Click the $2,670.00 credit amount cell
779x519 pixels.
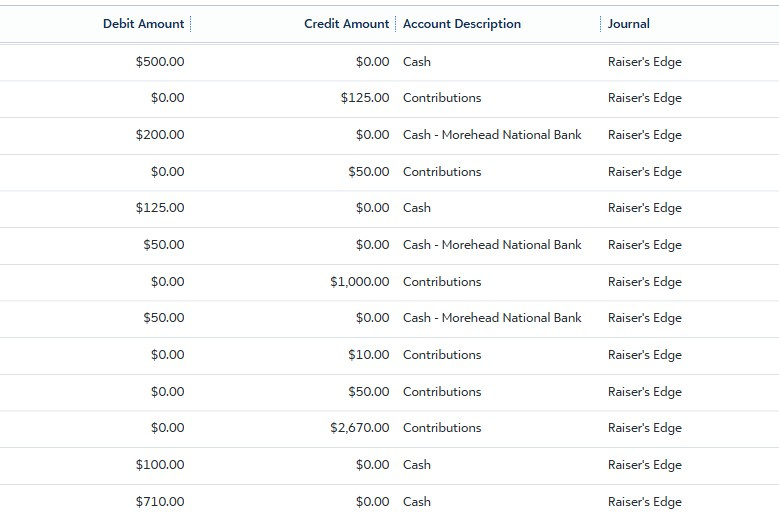click(x=360, y=428)
